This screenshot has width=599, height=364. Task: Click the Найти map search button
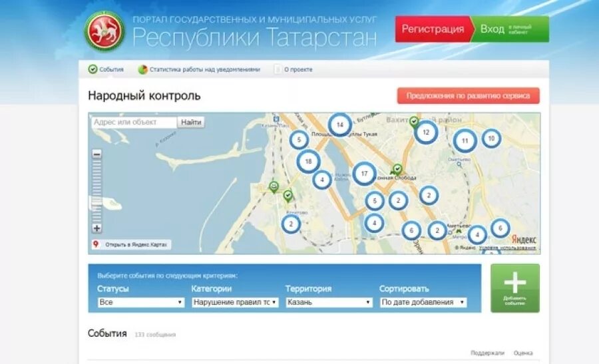[x=191, y=122]
